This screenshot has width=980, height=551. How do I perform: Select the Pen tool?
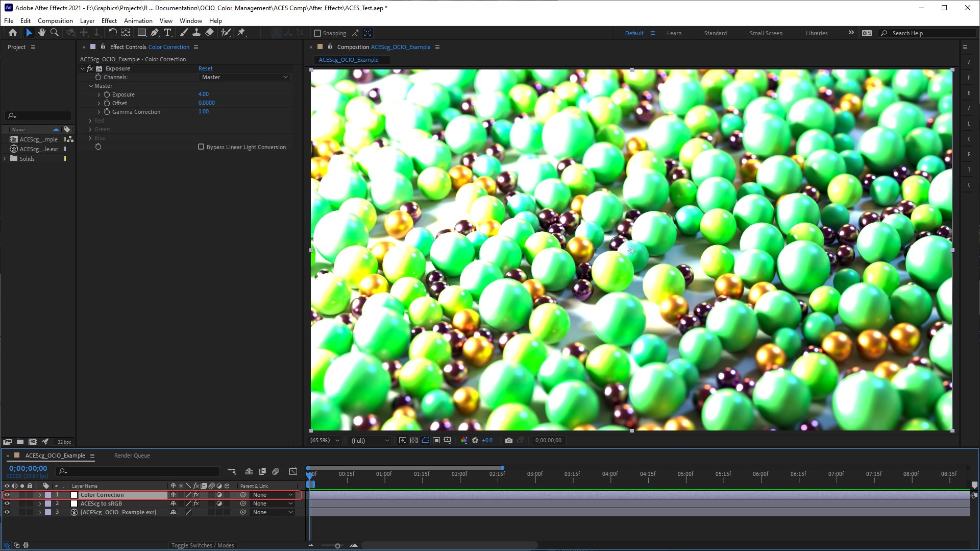(155, 33)
